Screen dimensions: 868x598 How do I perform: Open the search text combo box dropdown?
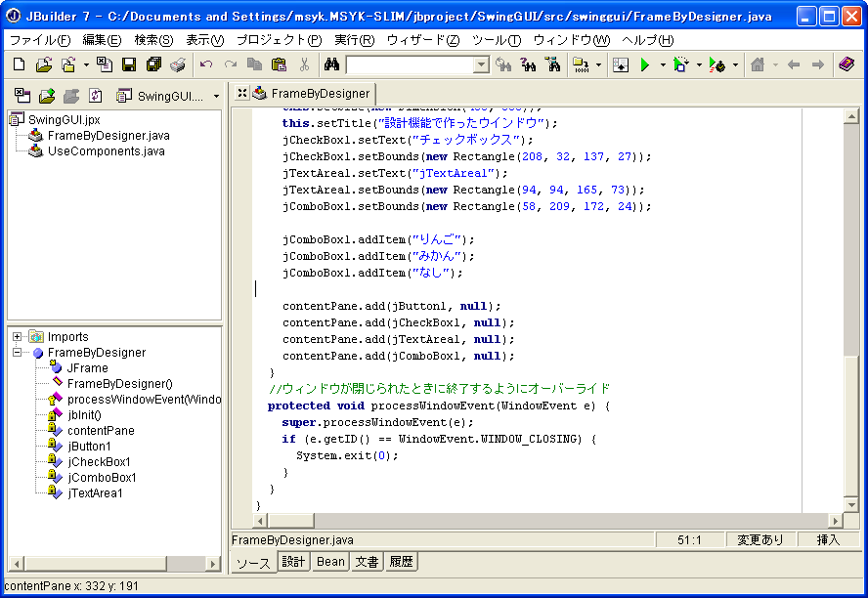(481, 64)
